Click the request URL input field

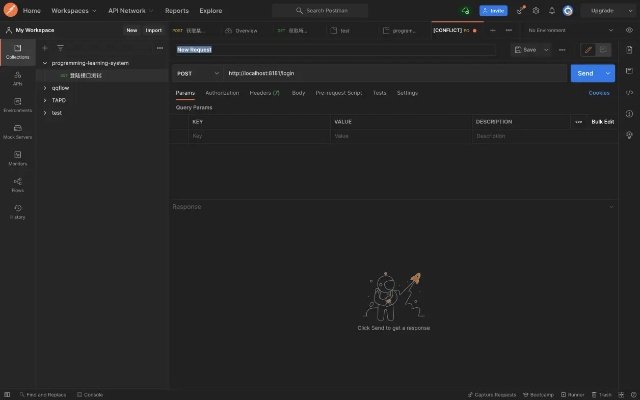(x=390, y=73)
